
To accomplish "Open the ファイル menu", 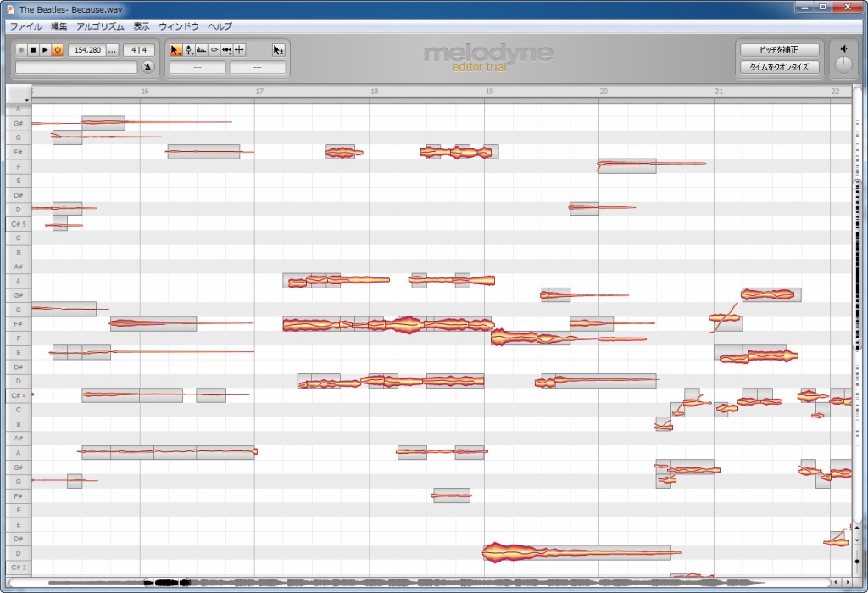I will (26, 26).
